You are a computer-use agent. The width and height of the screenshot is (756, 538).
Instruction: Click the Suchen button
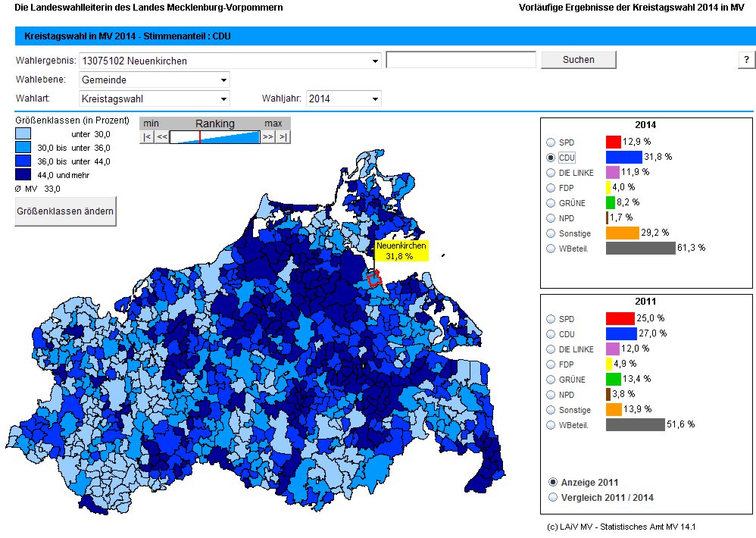coord(578,60)
